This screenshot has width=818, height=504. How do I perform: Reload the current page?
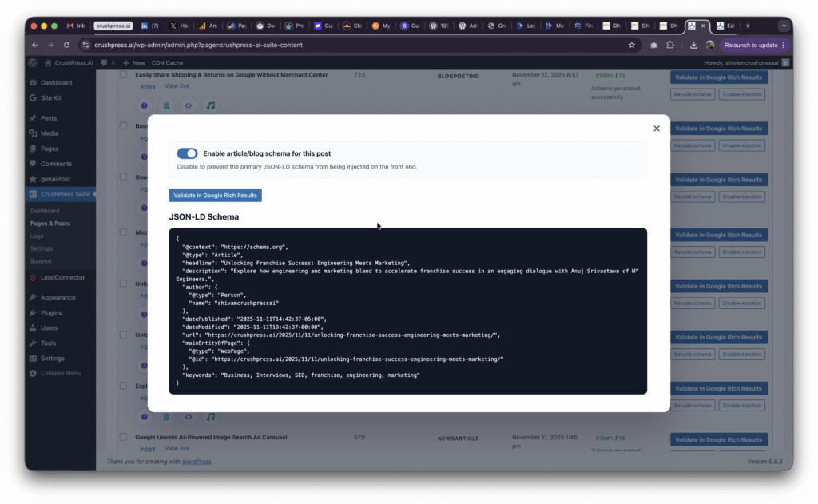(67, 45)
